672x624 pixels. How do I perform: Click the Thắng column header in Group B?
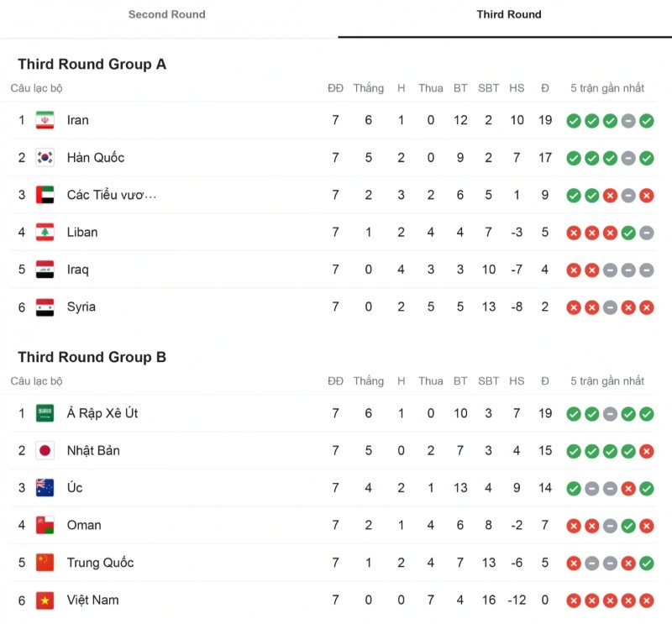click(368, 381)
